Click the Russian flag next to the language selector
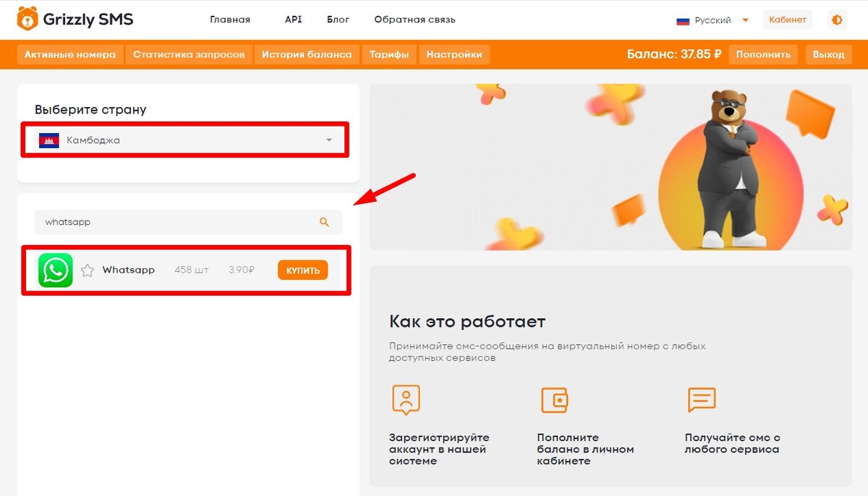Viewport: 868px width, 496px height. [683, 20]
